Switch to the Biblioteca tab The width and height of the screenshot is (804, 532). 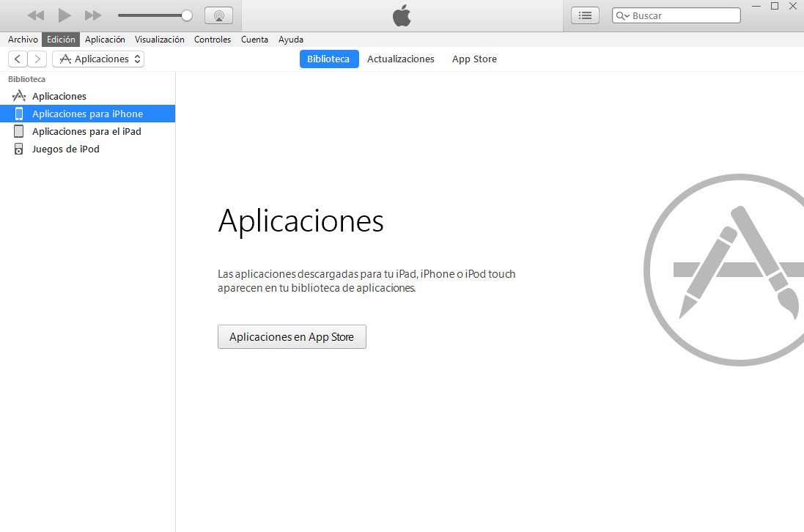point(328,59)
